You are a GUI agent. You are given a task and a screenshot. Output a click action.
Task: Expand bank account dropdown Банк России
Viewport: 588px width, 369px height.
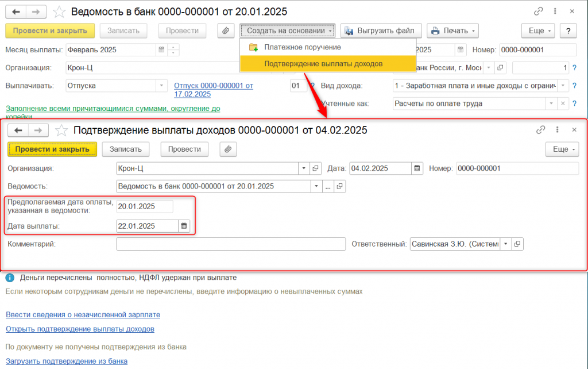488,68
